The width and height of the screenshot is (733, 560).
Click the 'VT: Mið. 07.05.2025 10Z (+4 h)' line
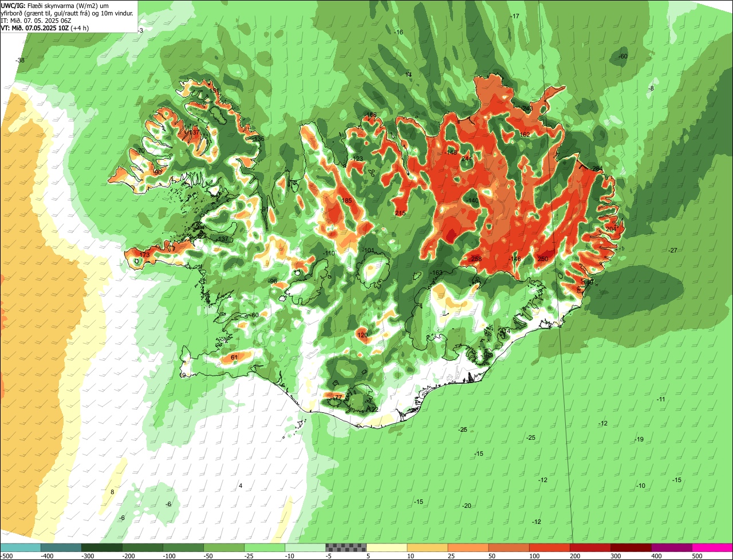click(x=45, y=27)
